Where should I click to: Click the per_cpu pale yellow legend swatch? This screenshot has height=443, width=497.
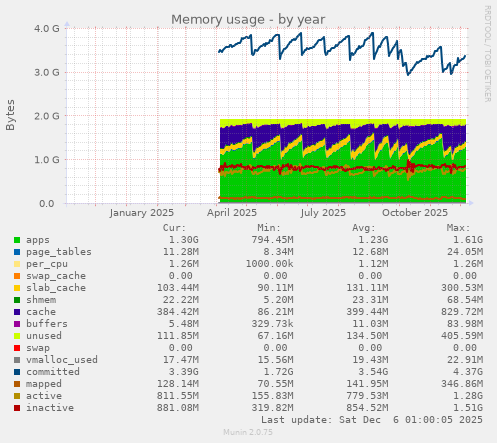pos(17,264)
